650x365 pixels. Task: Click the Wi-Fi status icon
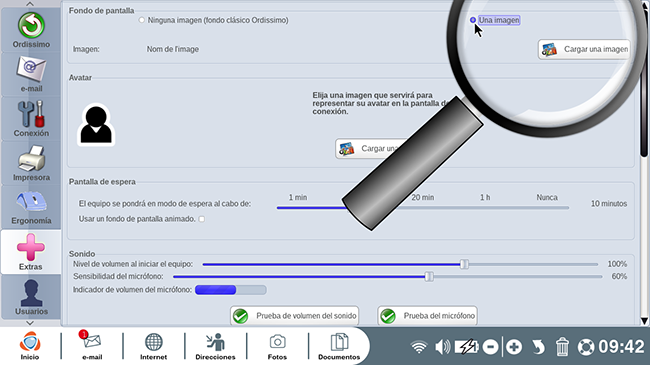point(419,347)
